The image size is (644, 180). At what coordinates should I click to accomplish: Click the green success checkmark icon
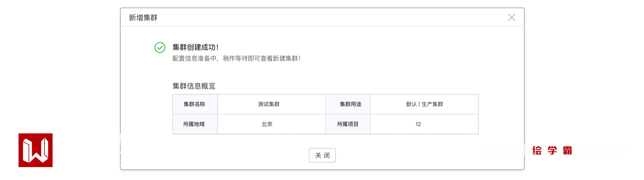click(x=160, y=48)
